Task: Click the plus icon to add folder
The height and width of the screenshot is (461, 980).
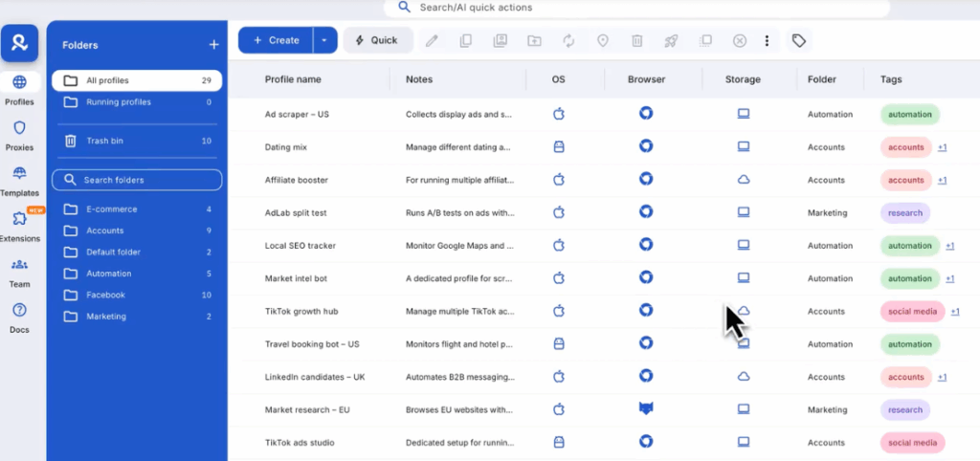Action: (213, 45)
